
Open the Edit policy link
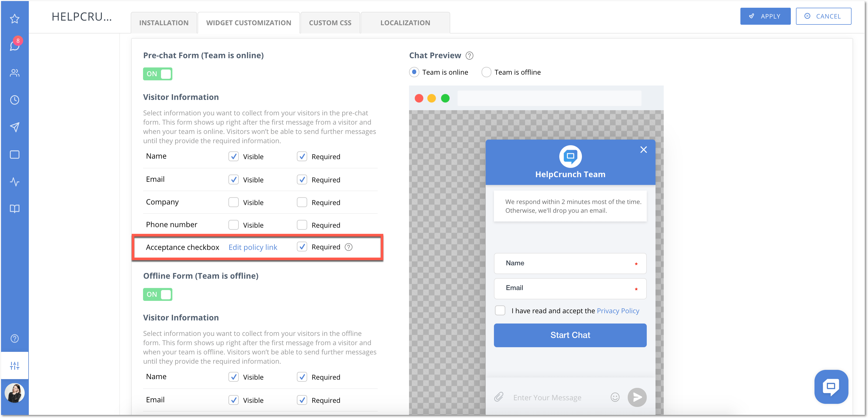253,247
